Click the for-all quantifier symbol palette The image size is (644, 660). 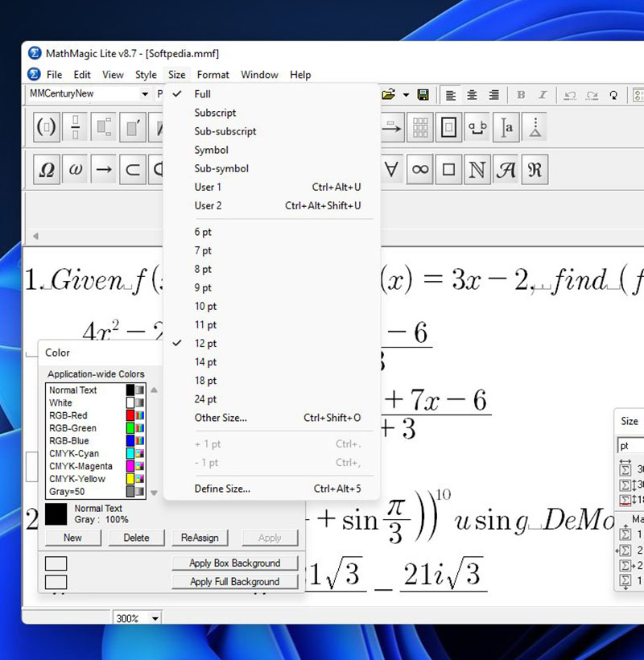coord(392,170)
